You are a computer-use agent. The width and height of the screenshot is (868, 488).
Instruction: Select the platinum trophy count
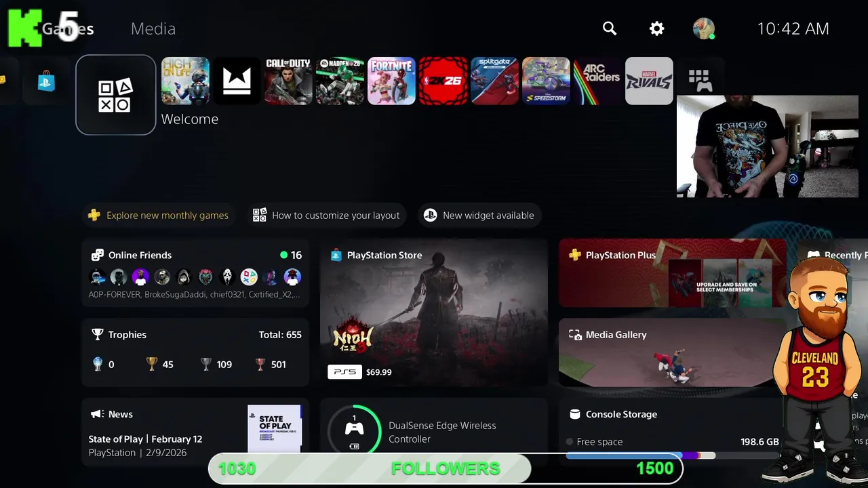click(x=104, y=365)
